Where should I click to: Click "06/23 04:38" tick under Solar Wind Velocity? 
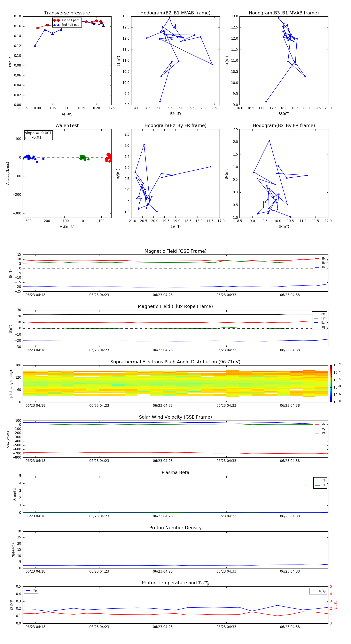(x=290, y=461)
